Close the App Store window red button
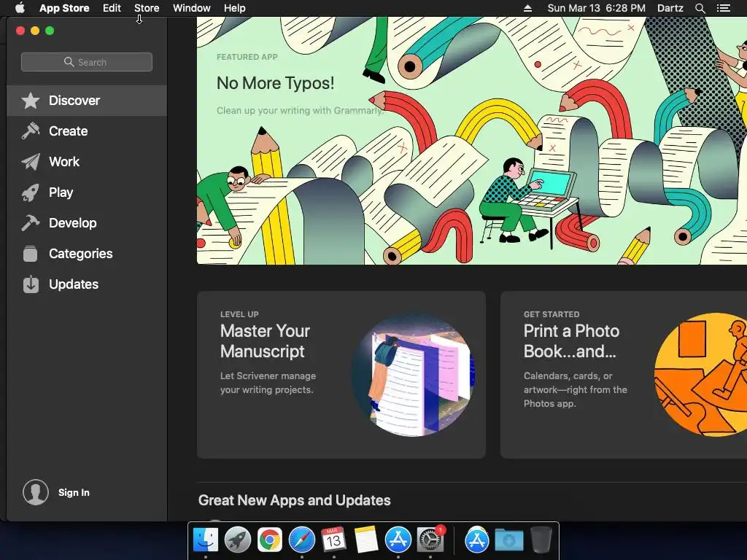Viewport: 747px width, 560px height. [x=20, y=31]
